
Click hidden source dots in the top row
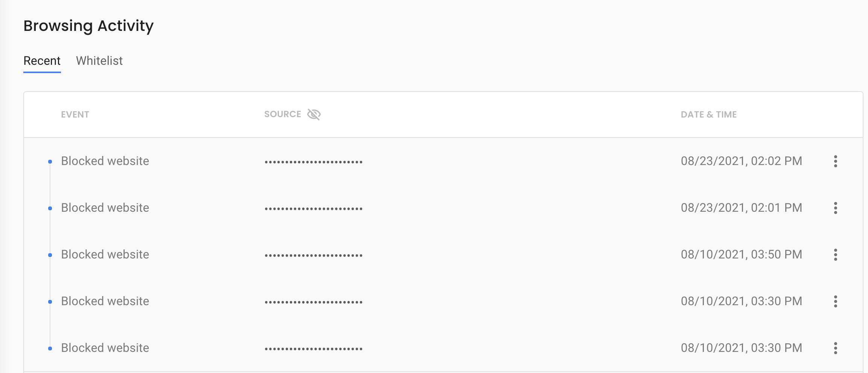click(x=314, y=162)
